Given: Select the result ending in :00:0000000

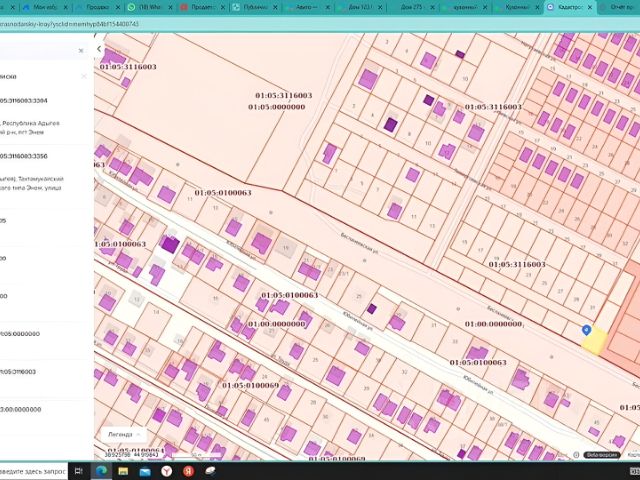Looking at the screenshot, I should tap(21, 409).
